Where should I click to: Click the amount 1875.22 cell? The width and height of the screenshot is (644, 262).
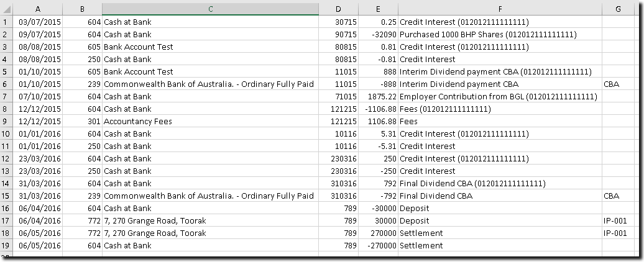point(378,96)
